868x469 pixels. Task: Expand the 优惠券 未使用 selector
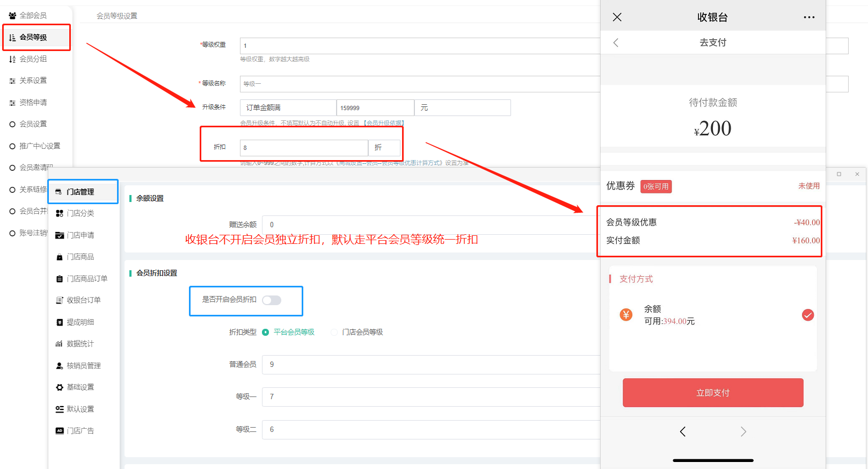(808, 186)
